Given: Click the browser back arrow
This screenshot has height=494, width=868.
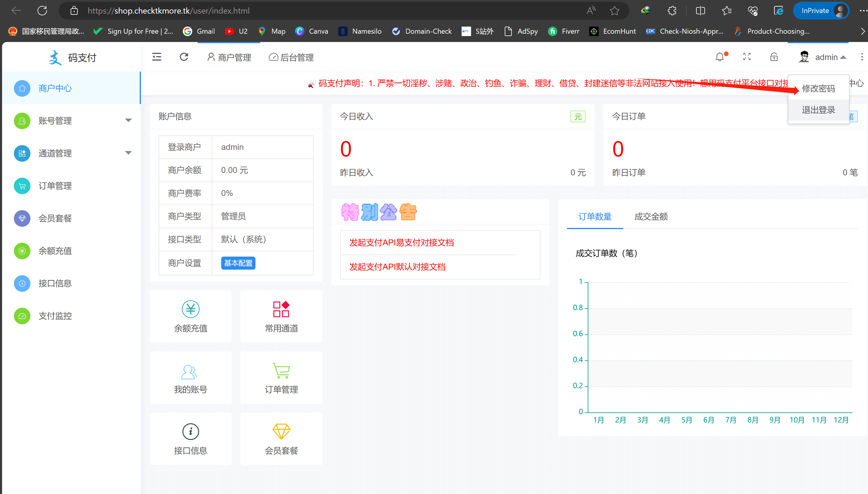Looking at the screenshot, I should [x=16, y=11].
